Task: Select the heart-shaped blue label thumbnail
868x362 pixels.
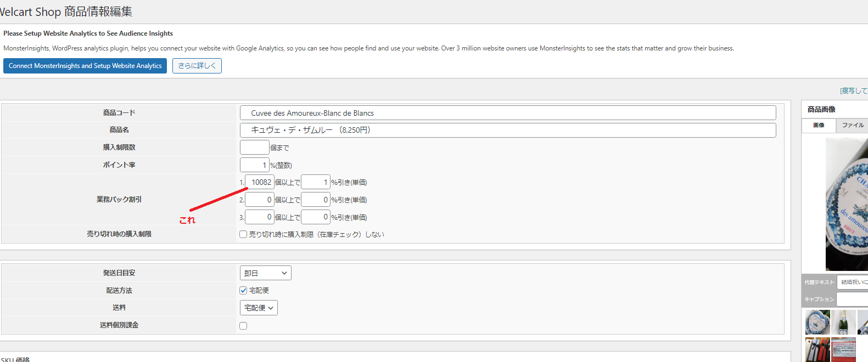Action: (x=817, y=322)
